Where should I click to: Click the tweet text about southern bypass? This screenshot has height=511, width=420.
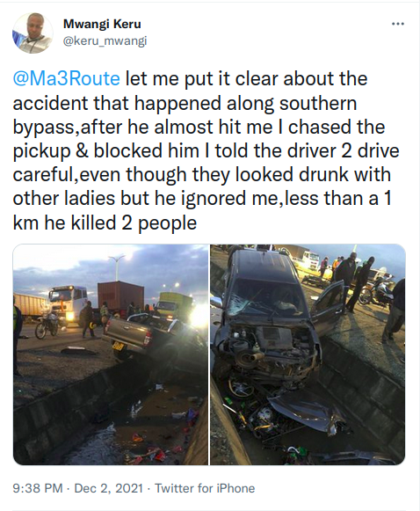pos(206,151)
